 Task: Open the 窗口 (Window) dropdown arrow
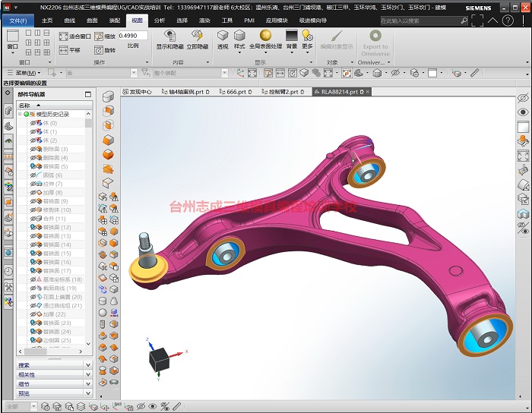(13, 53)
